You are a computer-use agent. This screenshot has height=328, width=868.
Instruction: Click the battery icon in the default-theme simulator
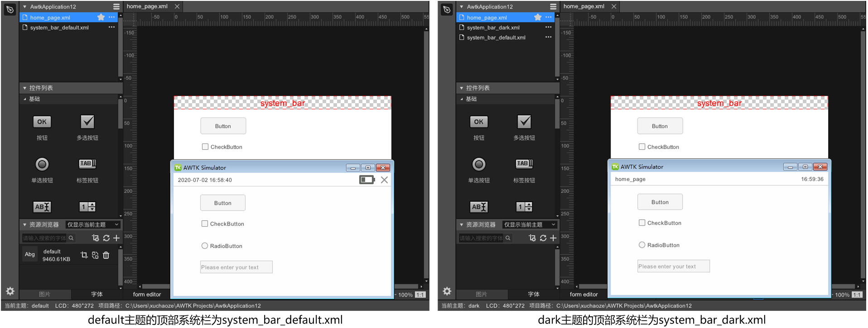tap(367, 180)
